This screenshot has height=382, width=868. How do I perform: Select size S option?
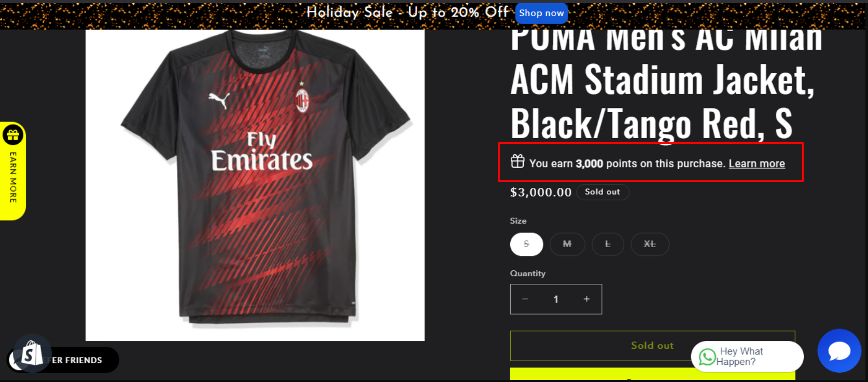tap(526, 244)
